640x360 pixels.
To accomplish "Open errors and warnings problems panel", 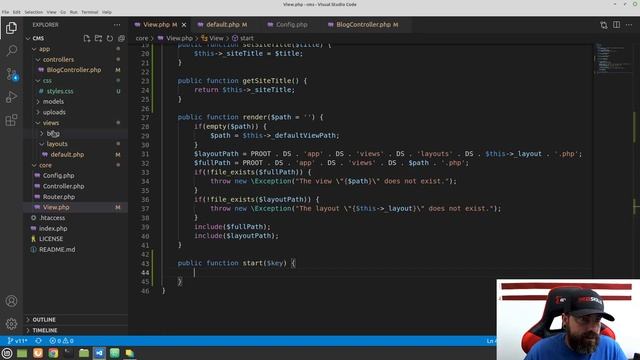I will coord(62,341).
